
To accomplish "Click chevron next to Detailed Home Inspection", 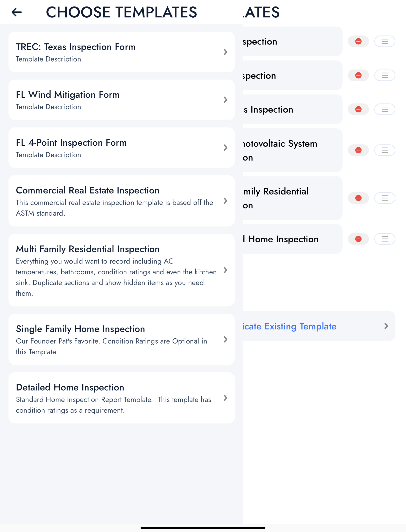I will point(225,398).
